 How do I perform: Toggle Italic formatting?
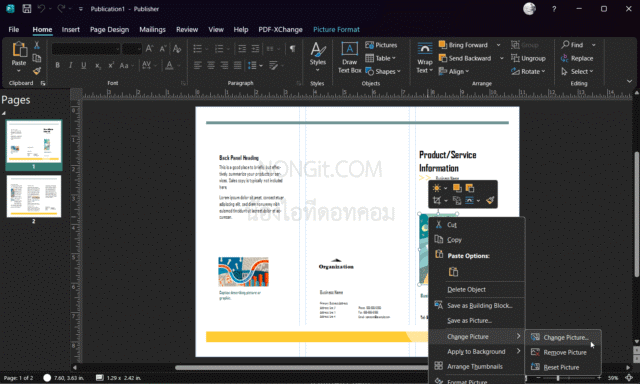pos(71,65)
